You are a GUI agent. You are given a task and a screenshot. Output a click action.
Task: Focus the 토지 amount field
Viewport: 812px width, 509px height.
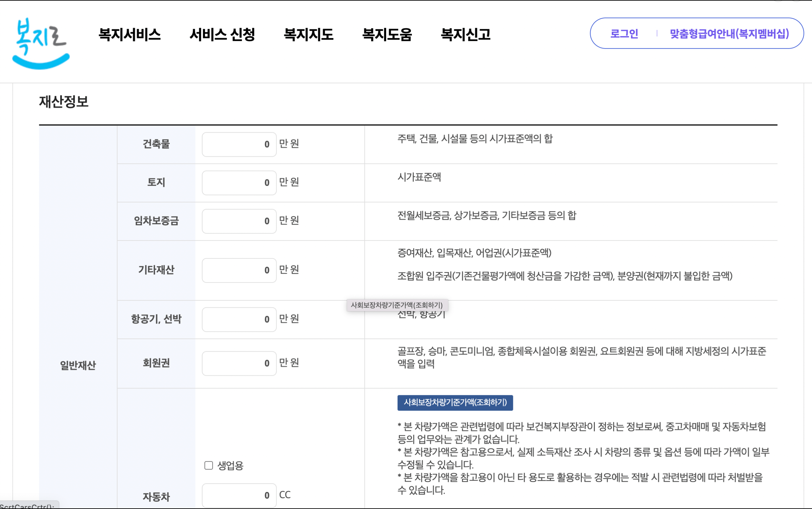click(239, 183)
